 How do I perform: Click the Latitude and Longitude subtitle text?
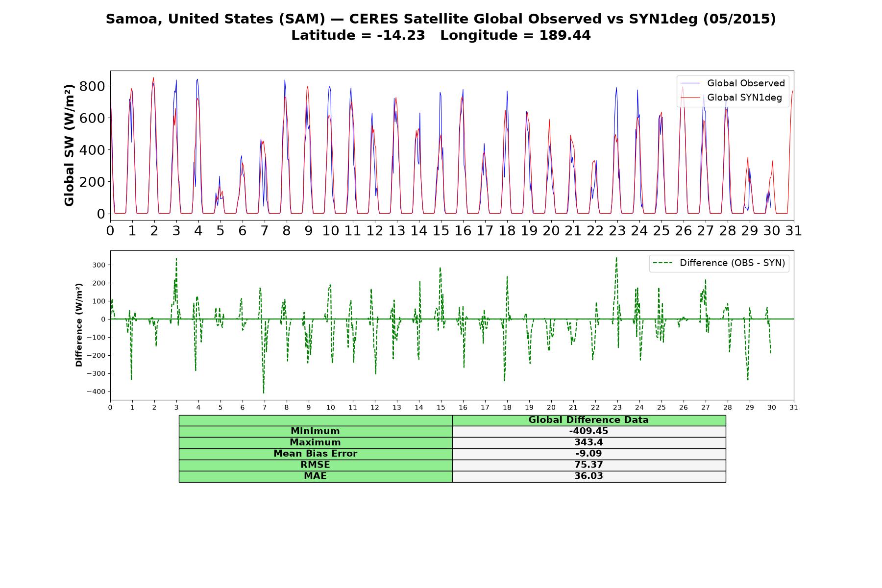point(441,36)
